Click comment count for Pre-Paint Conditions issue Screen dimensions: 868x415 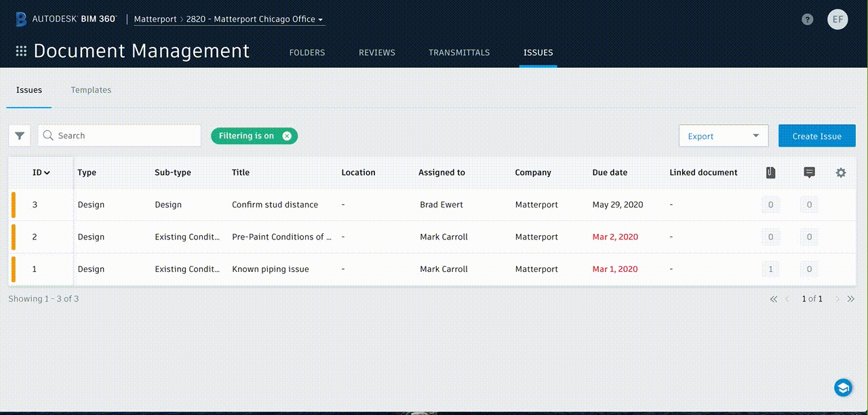tap(809, 237)
